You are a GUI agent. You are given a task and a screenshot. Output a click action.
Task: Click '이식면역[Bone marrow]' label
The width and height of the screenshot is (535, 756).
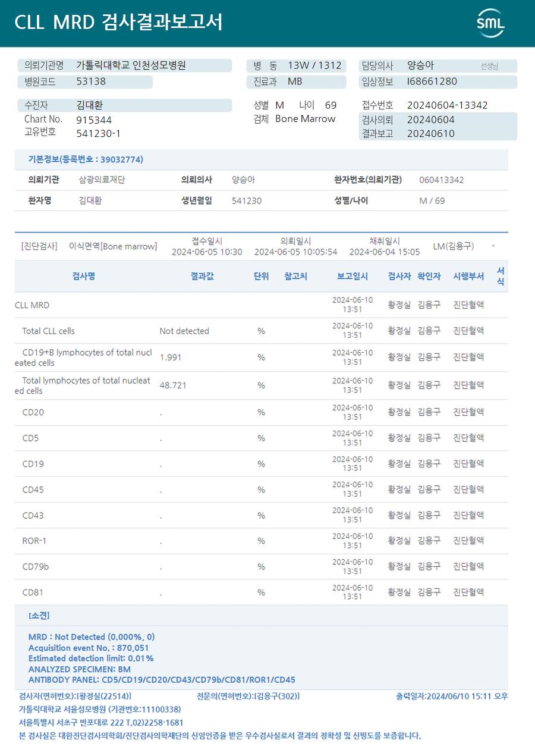click(x=113, y=246)
